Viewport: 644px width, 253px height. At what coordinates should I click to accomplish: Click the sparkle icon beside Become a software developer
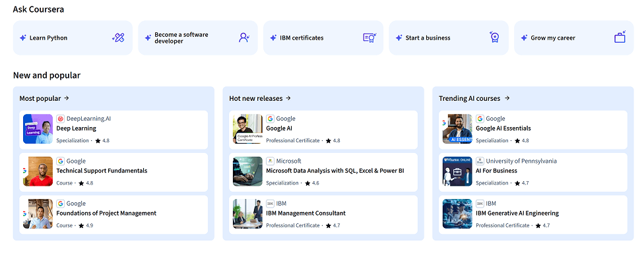(x=148, y=38)
